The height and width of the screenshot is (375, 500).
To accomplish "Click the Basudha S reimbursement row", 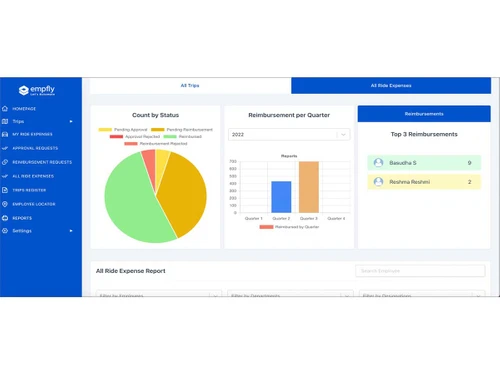I will tap(424, 163).
